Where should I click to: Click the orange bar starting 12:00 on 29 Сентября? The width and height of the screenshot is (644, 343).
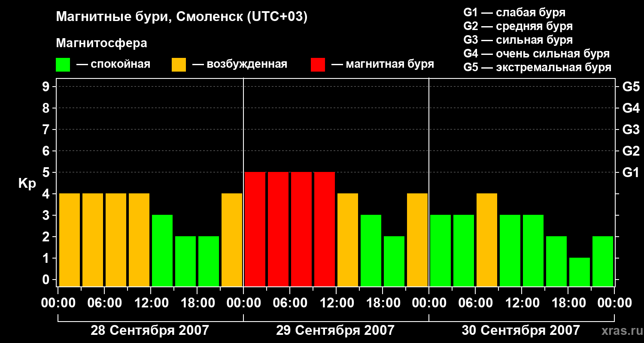348,240
